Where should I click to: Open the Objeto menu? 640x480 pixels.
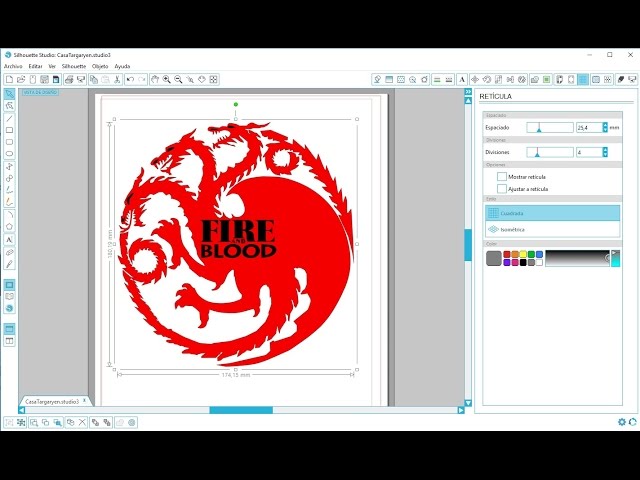coord(100,66)
